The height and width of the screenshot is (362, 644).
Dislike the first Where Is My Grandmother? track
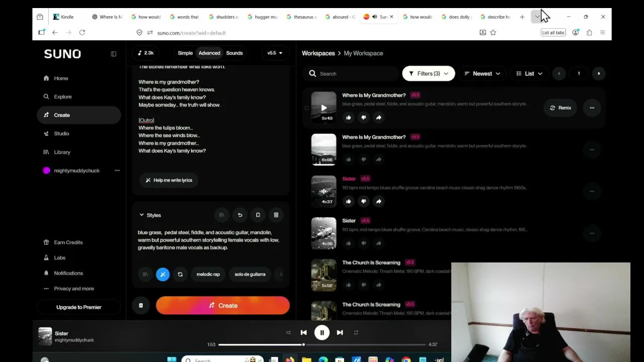(363, 118)
